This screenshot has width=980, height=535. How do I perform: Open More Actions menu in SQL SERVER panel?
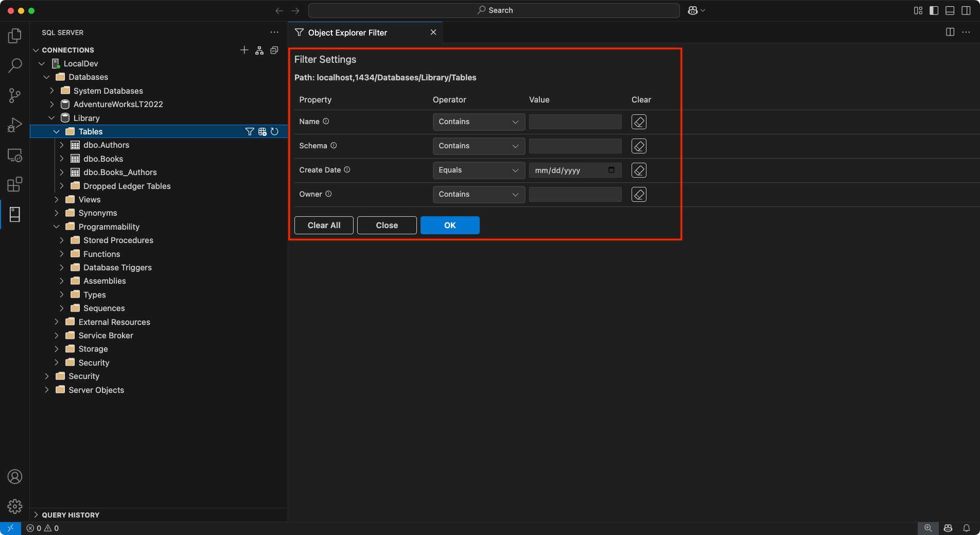274,32
